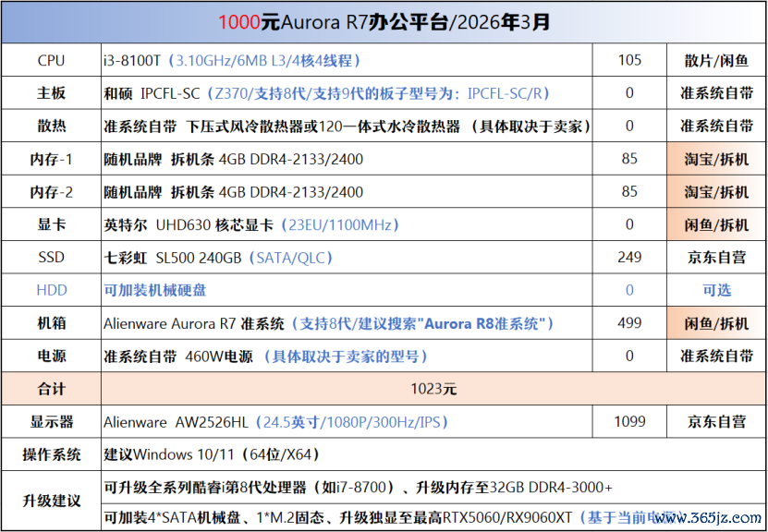Image resolution: width=768 pixels, height=532 pixels.
Task: Select the "显示器" row label
Action: 51,421
